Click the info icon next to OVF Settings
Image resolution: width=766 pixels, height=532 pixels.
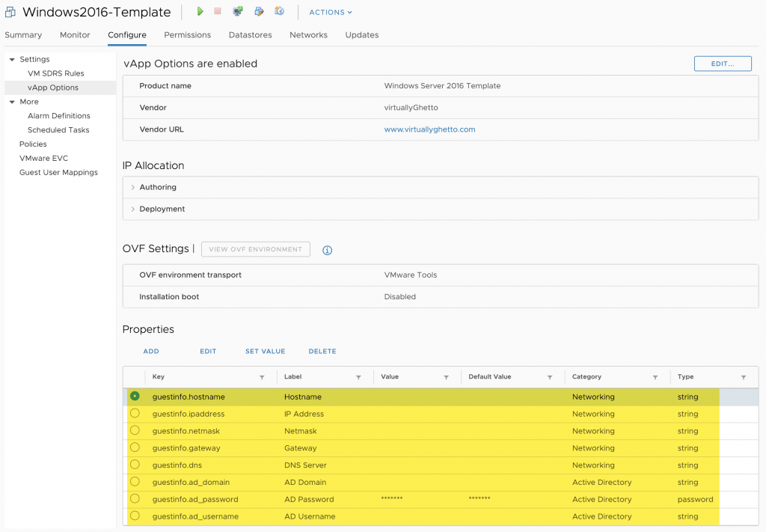[x=327, y=251]
